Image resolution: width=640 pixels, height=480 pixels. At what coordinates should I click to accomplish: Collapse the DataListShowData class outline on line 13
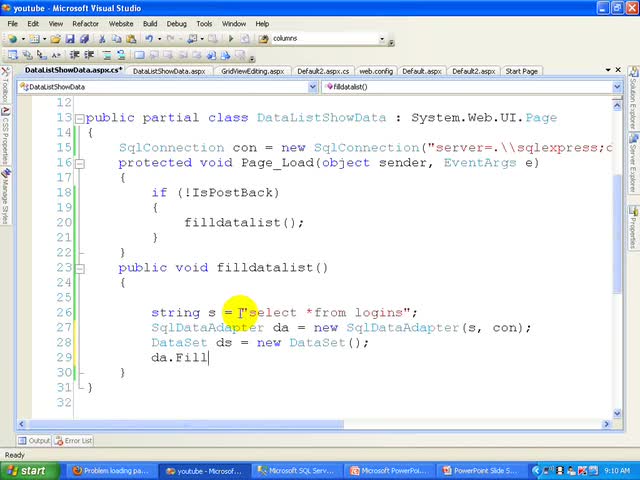80,119
